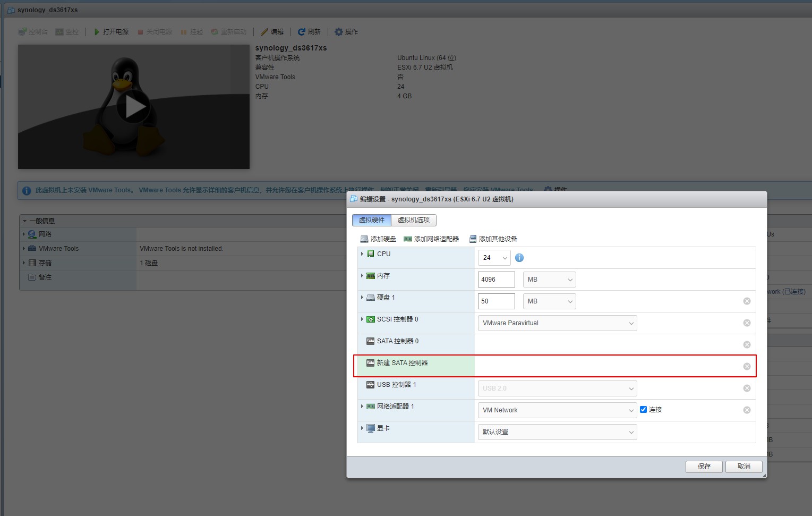Expand the hard disk 1 row

(362, 298)
